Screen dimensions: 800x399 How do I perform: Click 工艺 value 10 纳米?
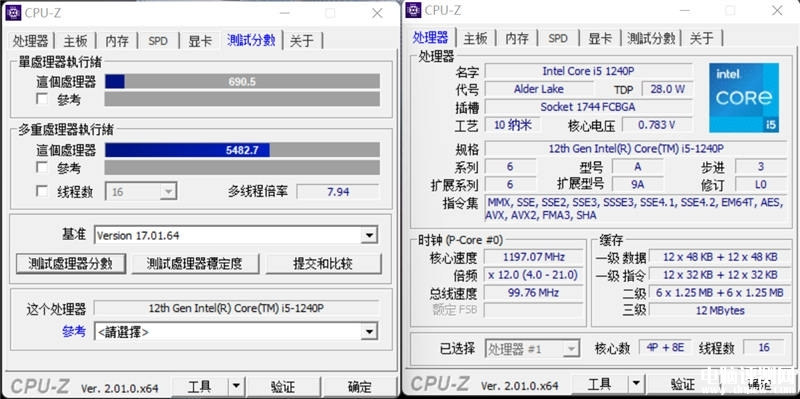point(512,125)
